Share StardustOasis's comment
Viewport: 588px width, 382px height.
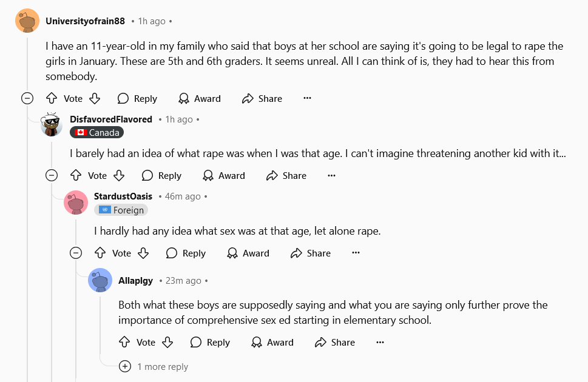(310, 253)
